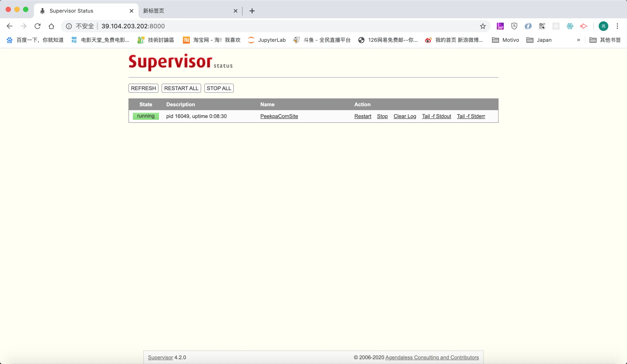Expand the Motivo bookmarks folder
This screenshot has height=364, width=627.
506,40
